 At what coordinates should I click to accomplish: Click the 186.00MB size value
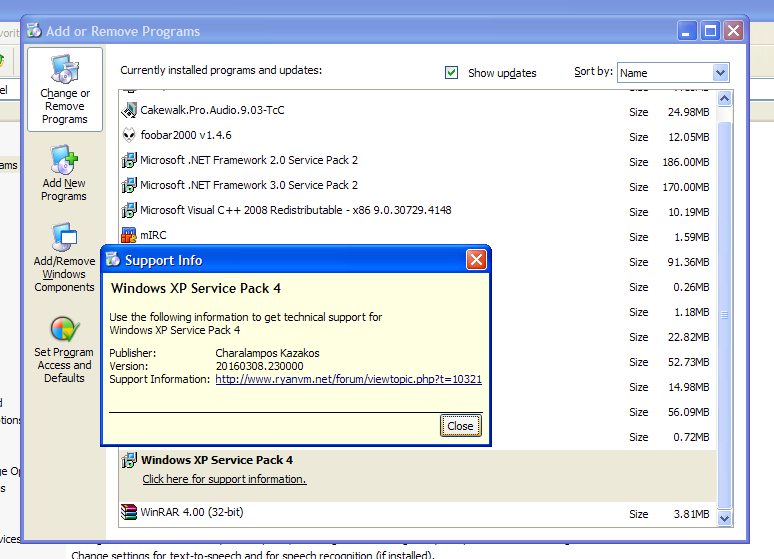pyautogui.click(x=686, y=162)
